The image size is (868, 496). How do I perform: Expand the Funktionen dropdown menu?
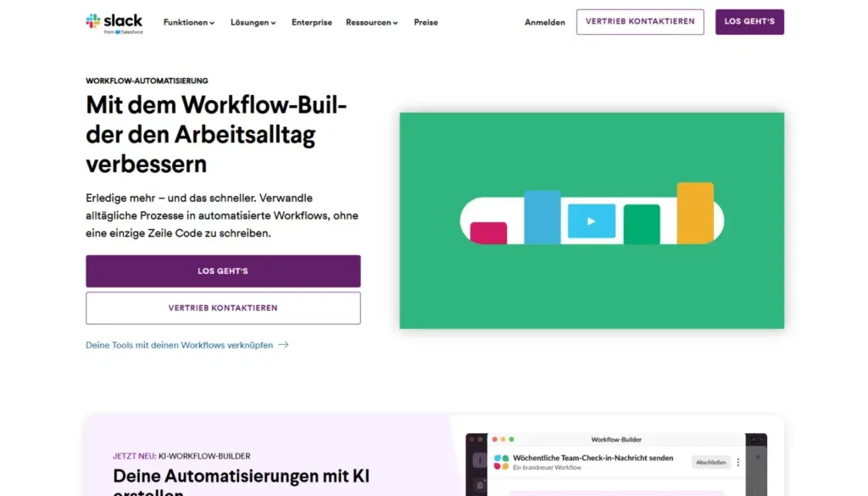tap(189, 23)
